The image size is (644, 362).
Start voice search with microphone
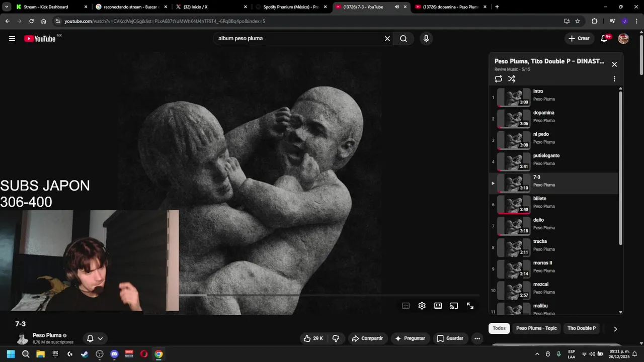[426, 39]
